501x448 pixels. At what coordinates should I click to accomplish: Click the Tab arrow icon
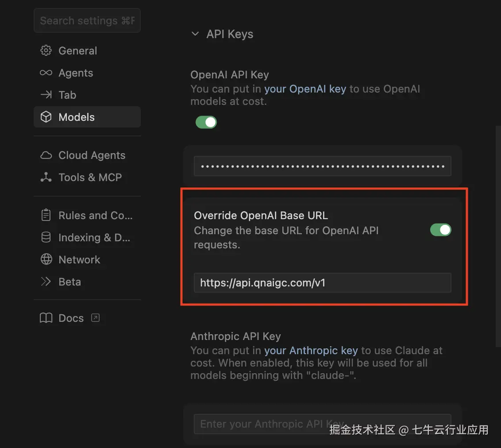point(46,95)
